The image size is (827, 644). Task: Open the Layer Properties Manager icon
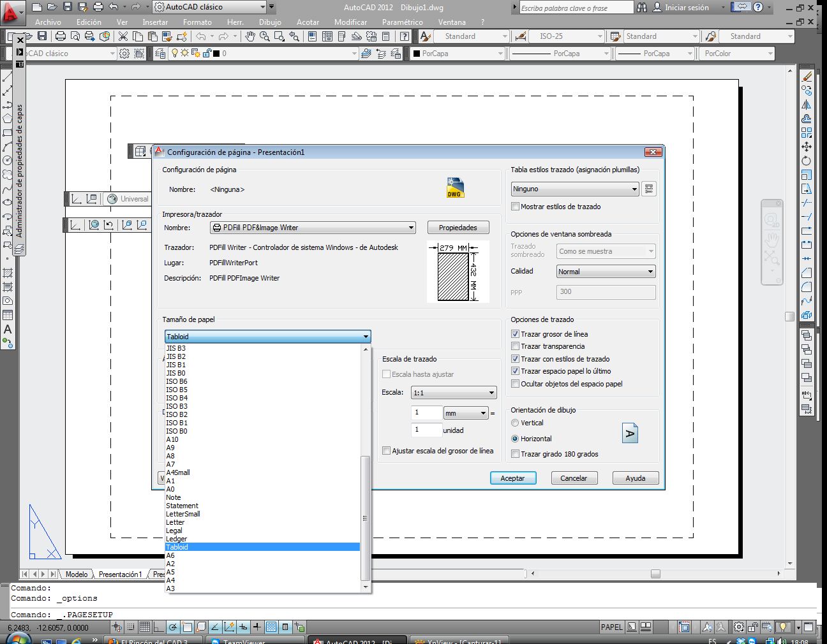159,54
